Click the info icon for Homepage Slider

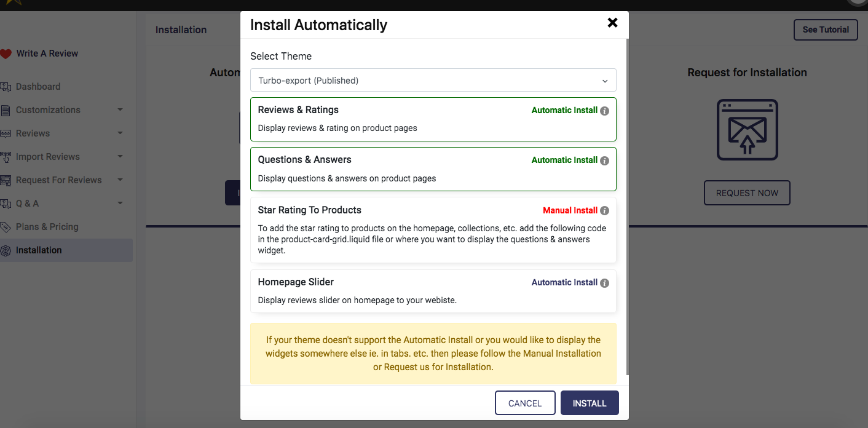click(604, 283)
